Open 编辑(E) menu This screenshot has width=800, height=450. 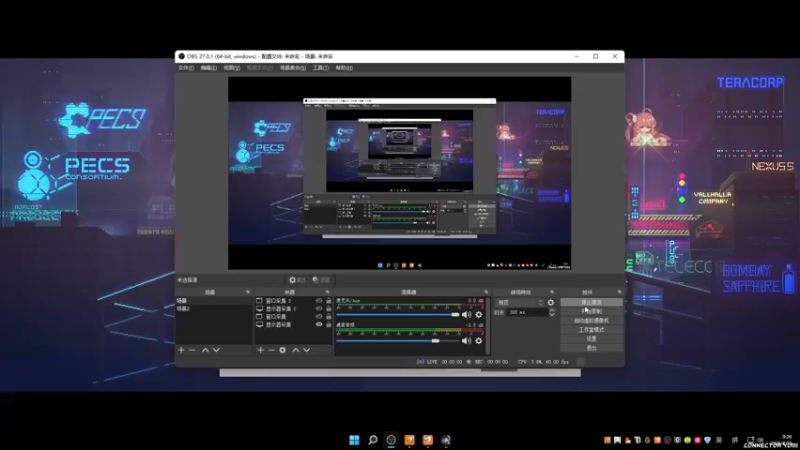[x=209, y=68]
